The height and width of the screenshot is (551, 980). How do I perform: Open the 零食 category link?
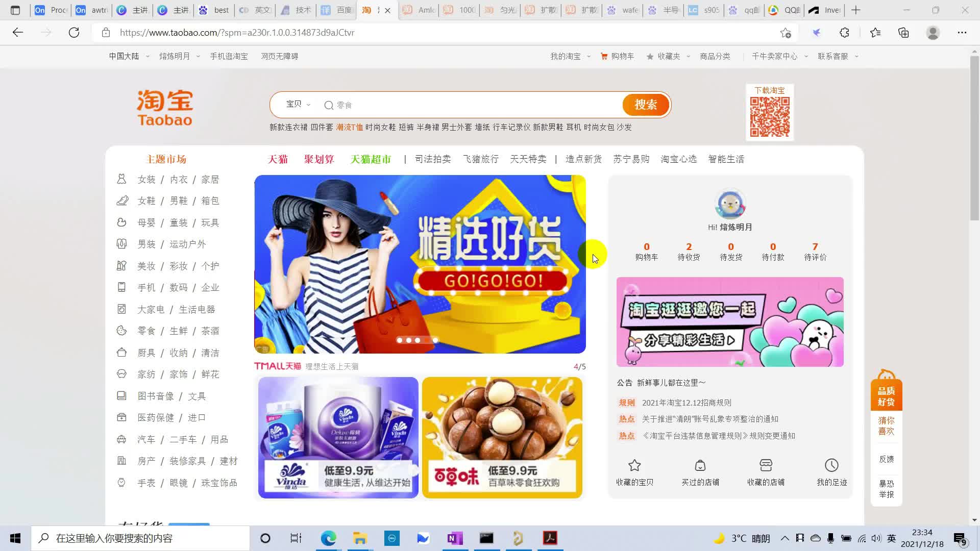pyautogui.click(x=146, y=331)
